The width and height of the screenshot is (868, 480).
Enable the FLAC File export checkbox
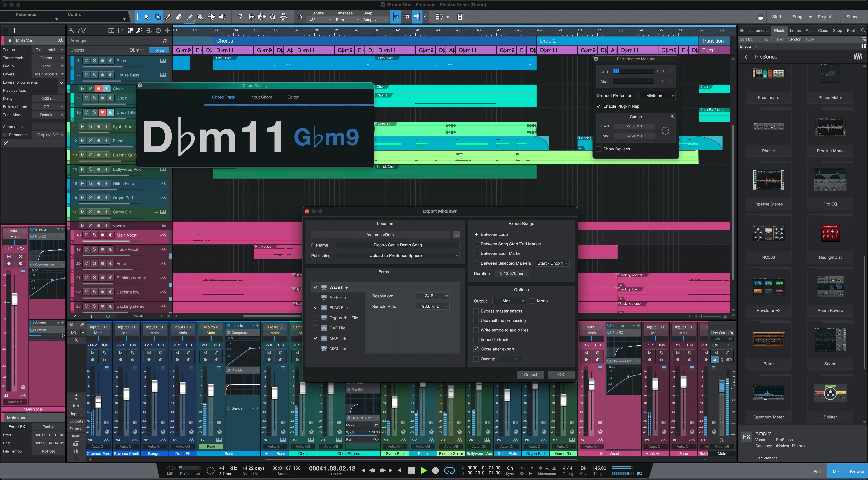(x=316, y=307)
